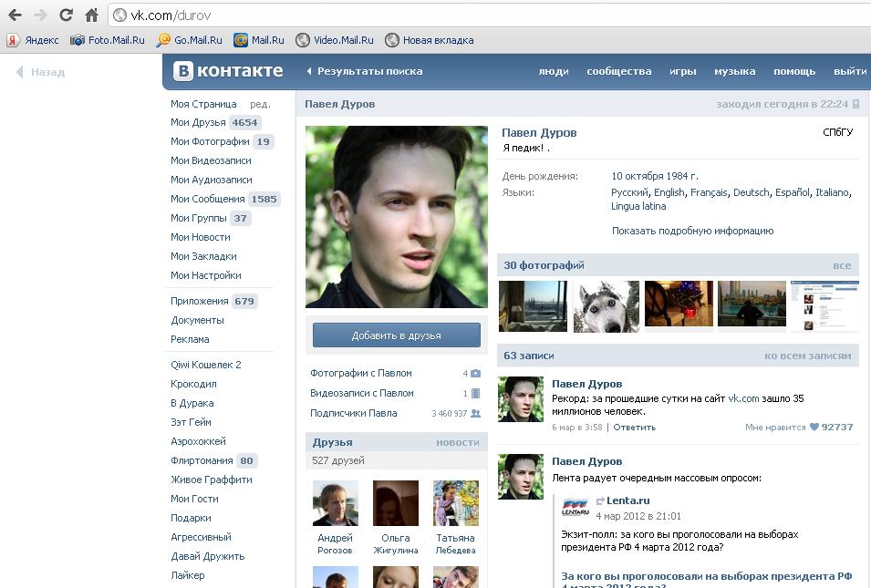Viewport: 871px width, 588px height.
Task: Open the Christmas tree photo thumbnail
Action: click(679, 304)
